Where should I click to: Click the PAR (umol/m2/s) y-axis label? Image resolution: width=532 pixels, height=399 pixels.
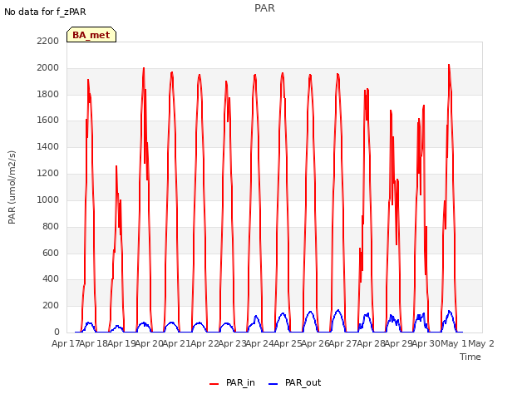(12, 187)
